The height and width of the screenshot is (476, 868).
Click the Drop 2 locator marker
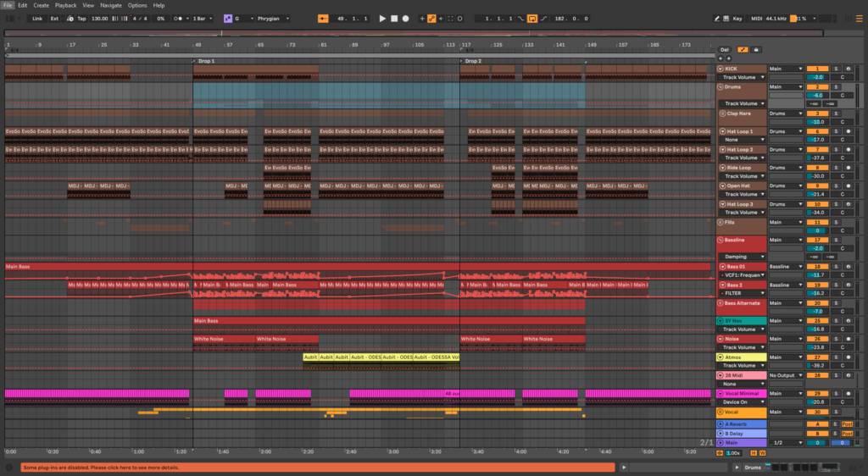pos(471,61)
